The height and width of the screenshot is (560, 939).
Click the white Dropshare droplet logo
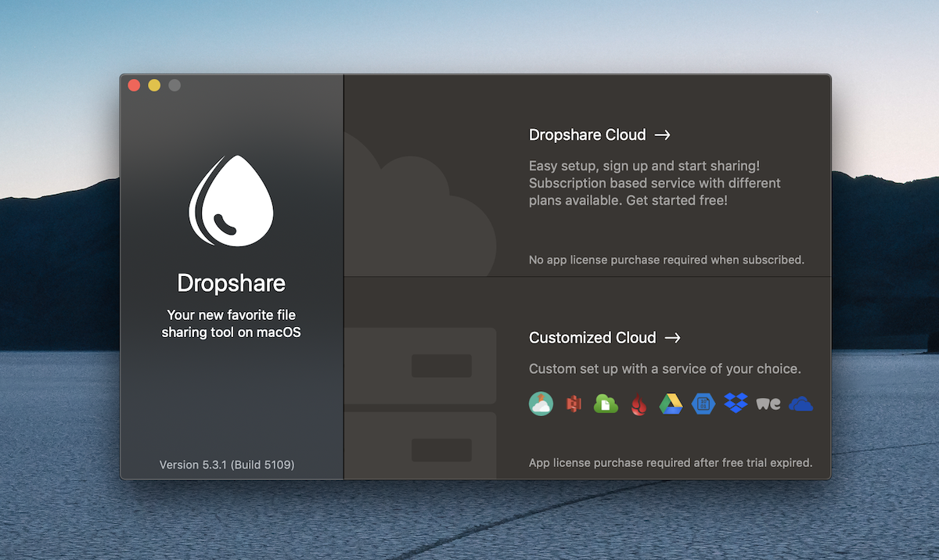231,201
